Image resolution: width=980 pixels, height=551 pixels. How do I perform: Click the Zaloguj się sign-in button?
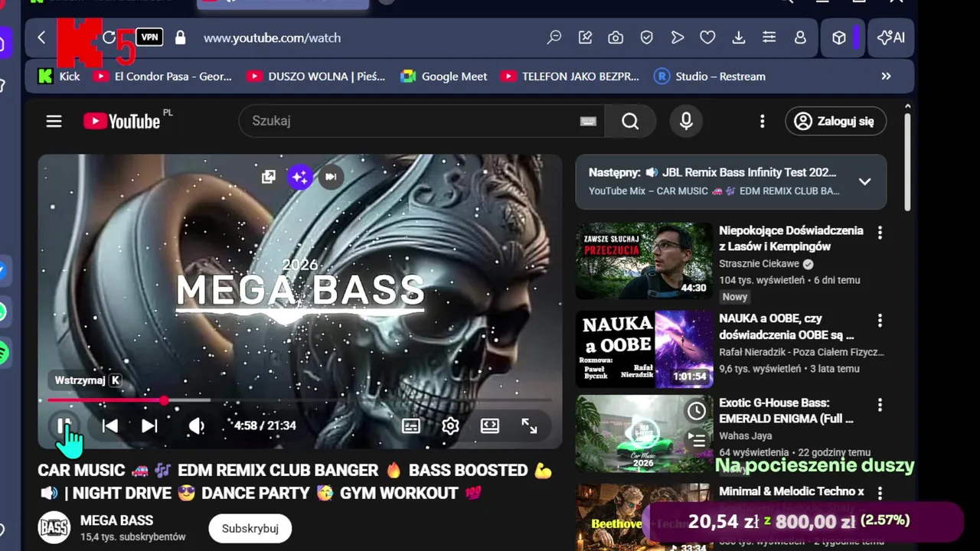pos(835,121)
